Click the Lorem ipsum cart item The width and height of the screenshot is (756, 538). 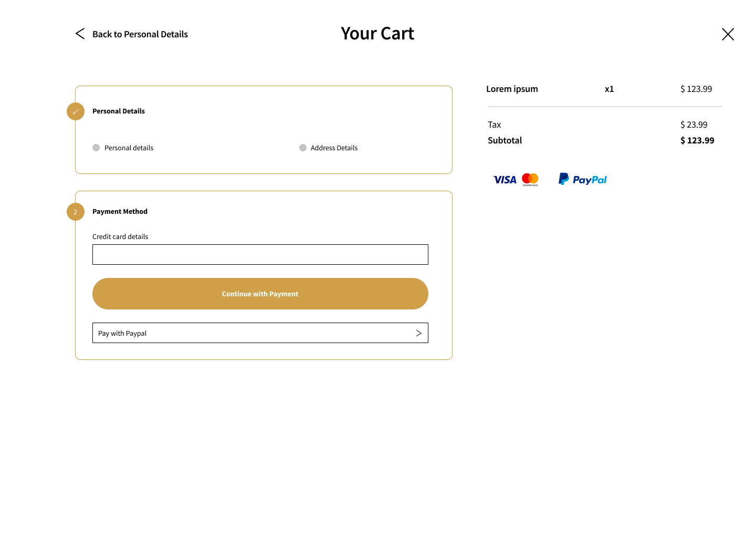(512, 89)
